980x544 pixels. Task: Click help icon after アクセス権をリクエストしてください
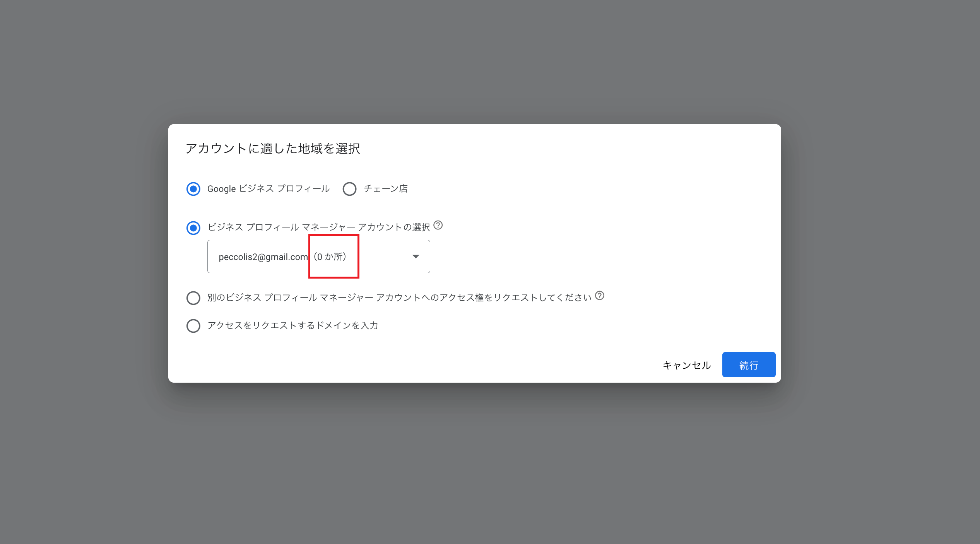click(x=600, y=296)
